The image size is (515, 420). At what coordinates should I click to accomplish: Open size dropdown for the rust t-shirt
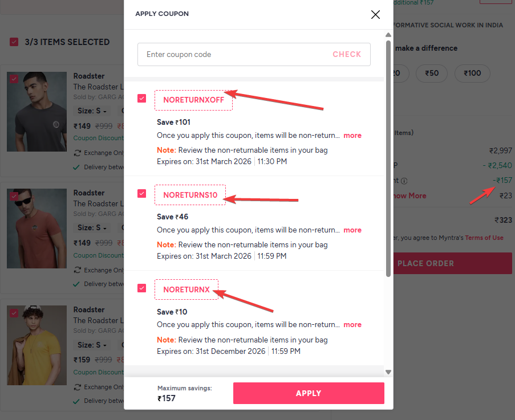(94, 228)
